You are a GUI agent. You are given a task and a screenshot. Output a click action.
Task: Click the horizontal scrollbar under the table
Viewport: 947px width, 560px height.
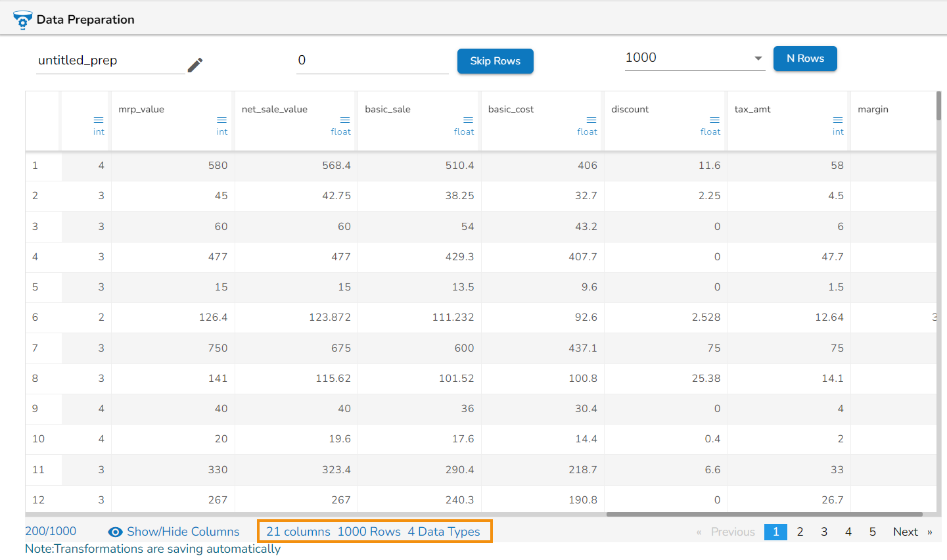(x=764, y=514)
